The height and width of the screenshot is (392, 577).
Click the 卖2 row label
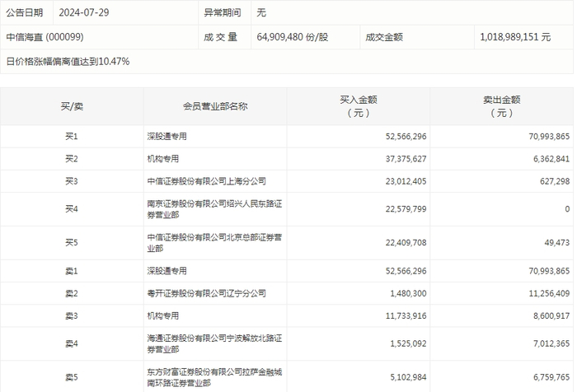click(x=72, y=293)
